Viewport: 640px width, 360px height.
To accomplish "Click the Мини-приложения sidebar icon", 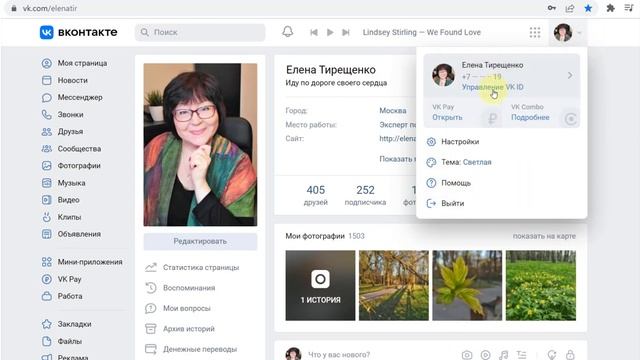I will 47,262.
